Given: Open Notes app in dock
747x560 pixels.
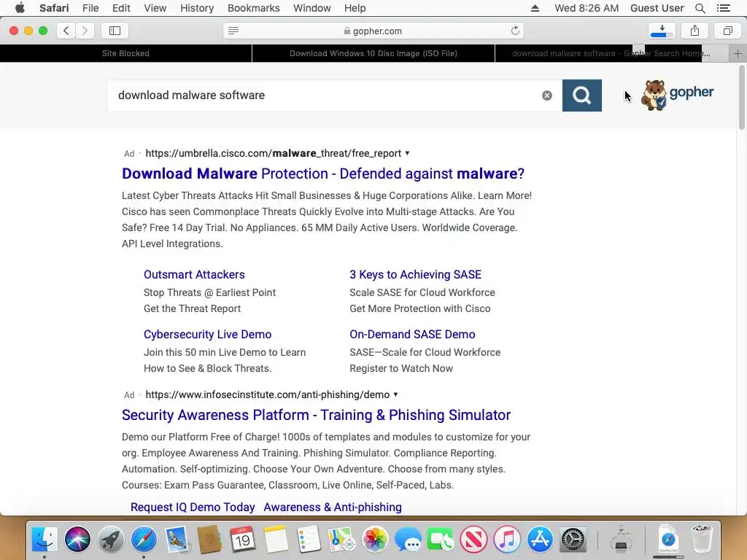Looking at the screenshot, I should tap(276, 540).
